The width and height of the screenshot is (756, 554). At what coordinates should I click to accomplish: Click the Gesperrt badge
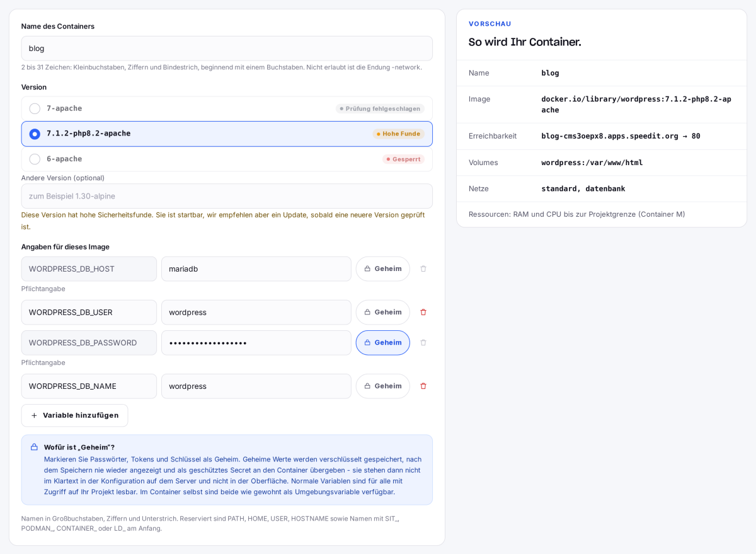tap(403, 159)
